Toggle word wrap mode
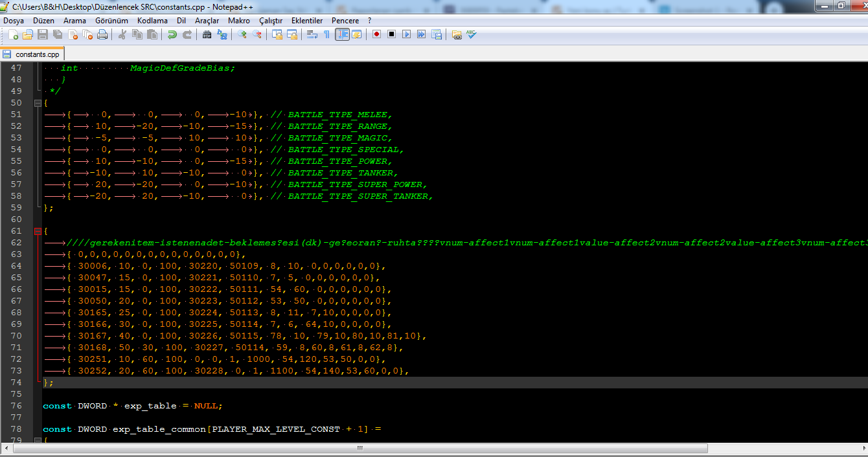This screenshot has width=868, height=457. tap(312, 34)
